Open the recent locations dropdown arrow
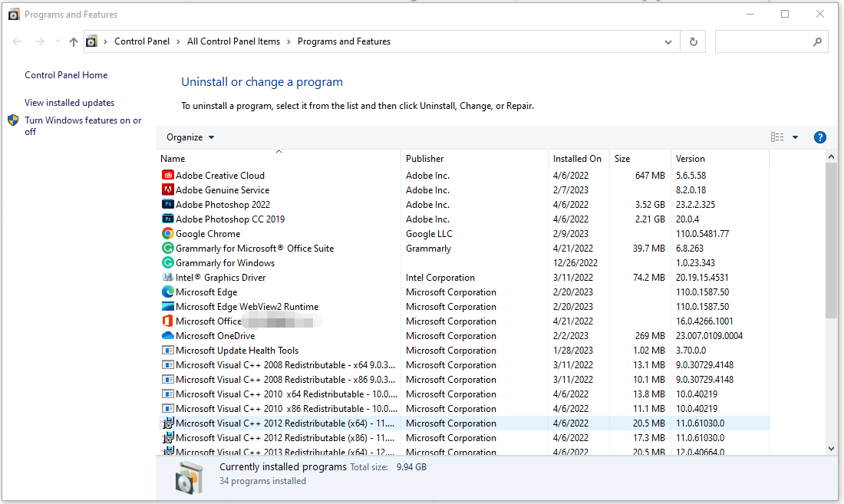 (58, 41)
